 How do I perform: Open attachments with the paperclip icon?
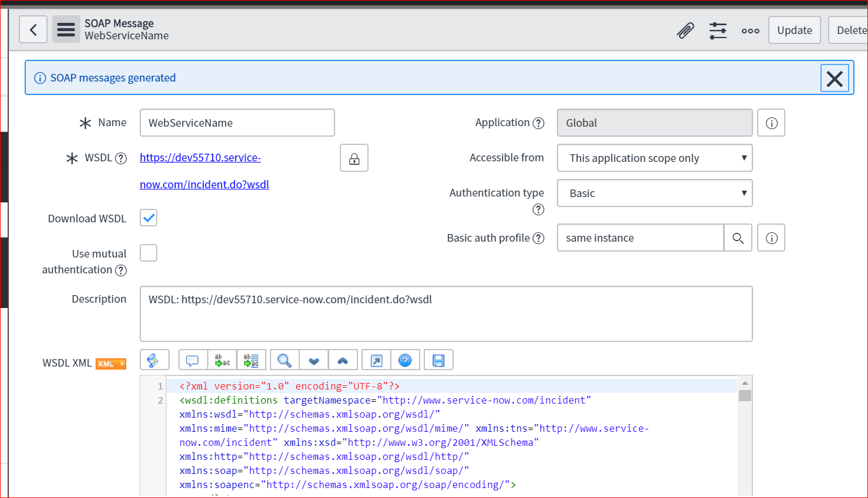coord(685,31)
